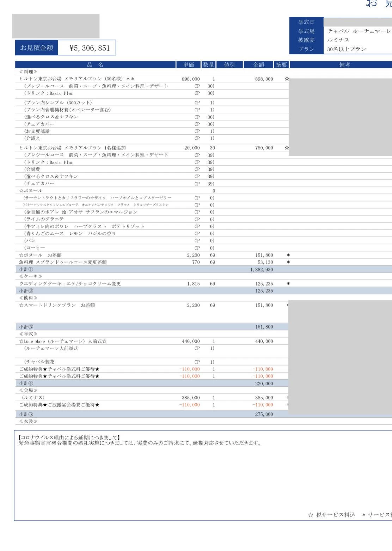
Task: Click the (プラン内シンプル (300カット) line
Action: click(58, 103)
